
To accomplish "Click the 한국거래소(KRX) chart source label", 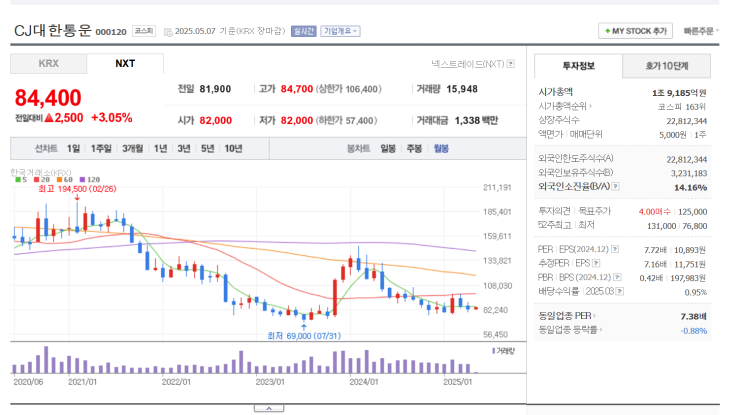I will click(x=41, y=172).
